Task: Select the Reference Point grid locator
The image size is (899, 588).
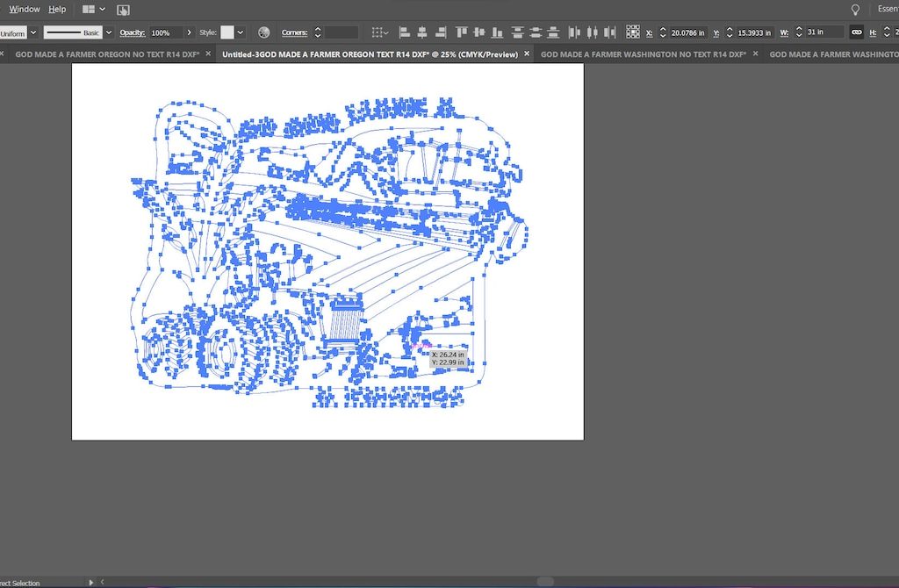Action: coord(632,32)
